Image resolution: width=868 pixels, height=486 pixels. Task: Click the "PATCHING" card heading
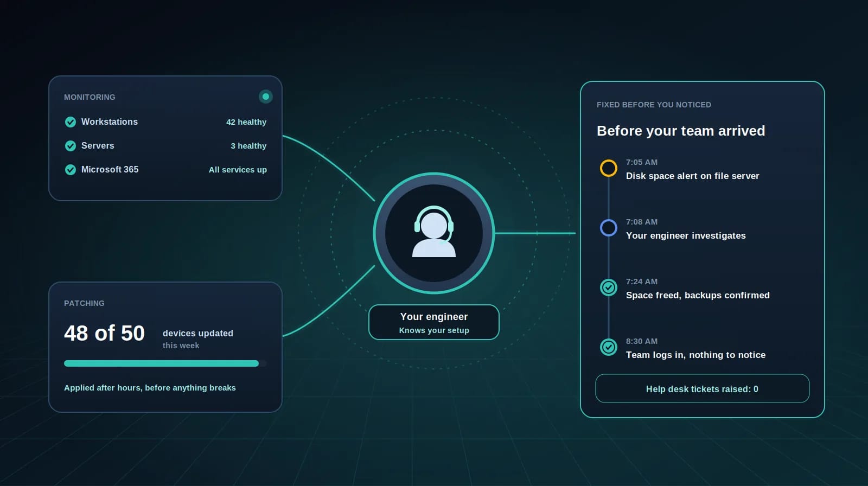[x=84, y=303]
